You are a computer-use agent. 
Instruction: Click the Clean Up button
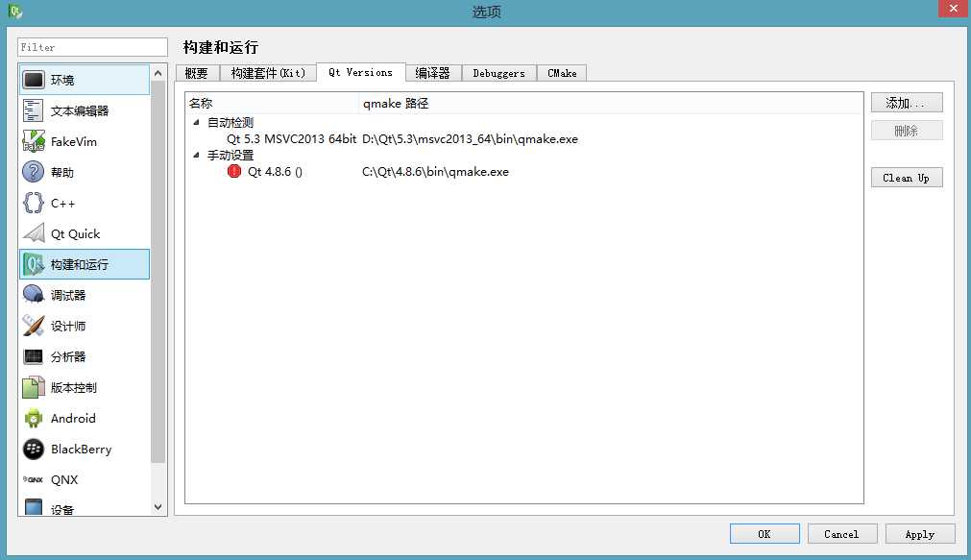pyautogui.click(x=907, y=178)
